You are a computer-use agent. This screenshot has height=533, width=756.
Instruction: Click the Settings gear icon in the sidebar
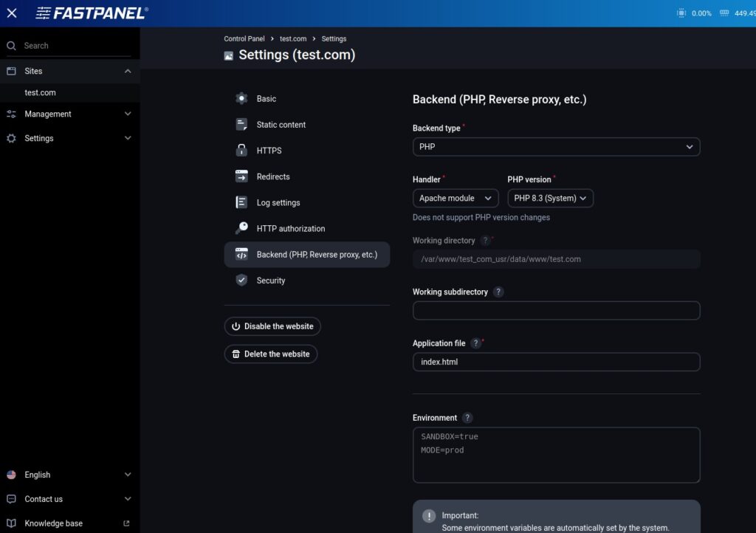coord(11,138)
